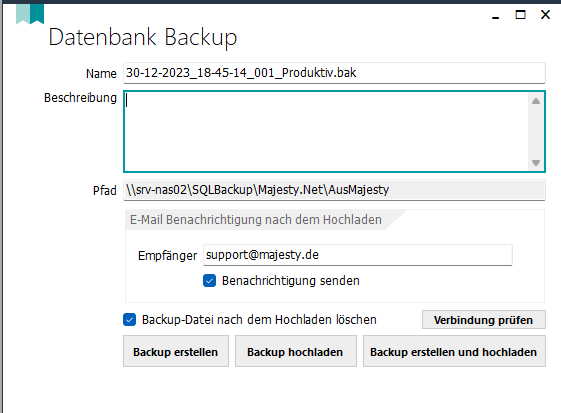
Task: Click the E-Mail Benachrichtigung nach dem Hochladen header
Action: click(x=256, y=220)
